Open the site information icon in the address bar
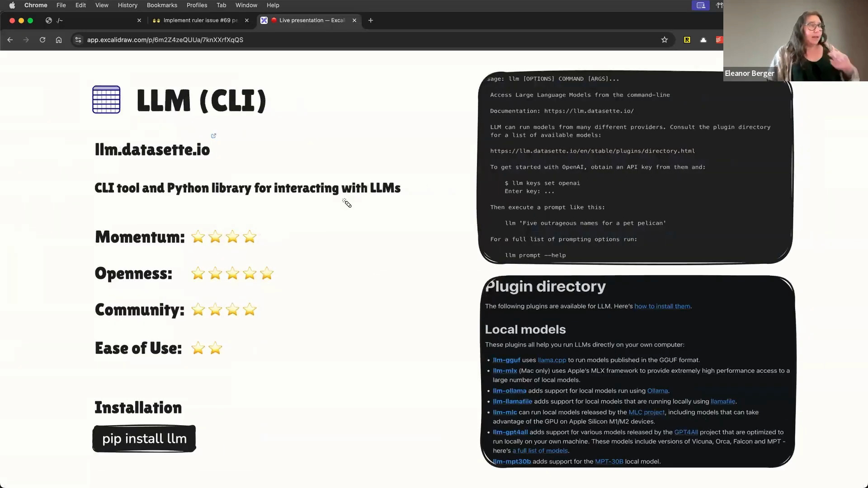The height and width of the screenshot is (488, 868). point(78,40)
